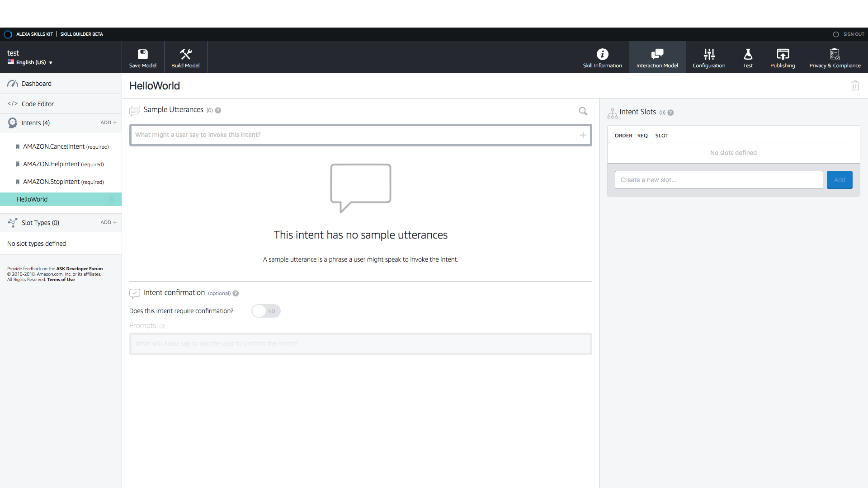Expand Slot Types section in sidebar

coord(40,222)
